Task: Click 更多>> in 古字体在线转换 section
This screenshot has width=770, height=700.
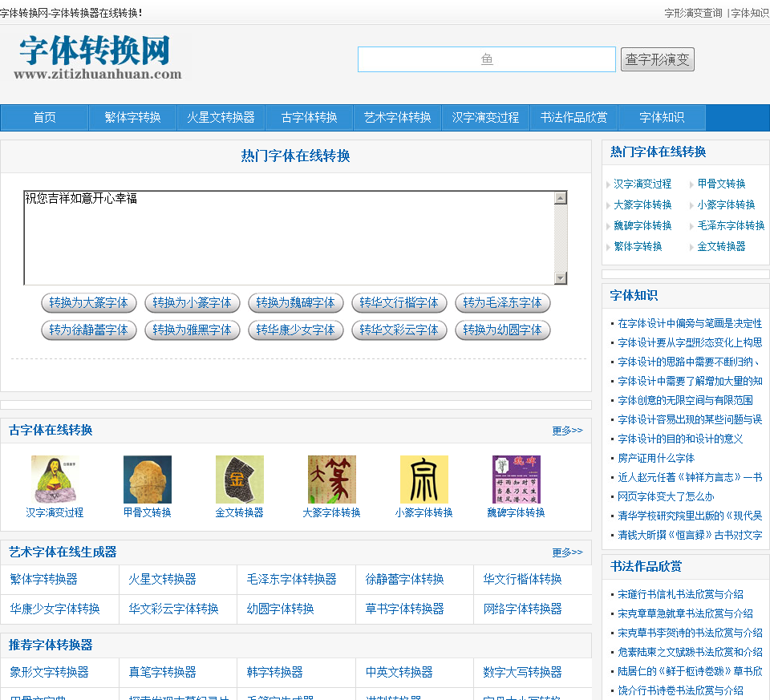Action: click(567, 431)
